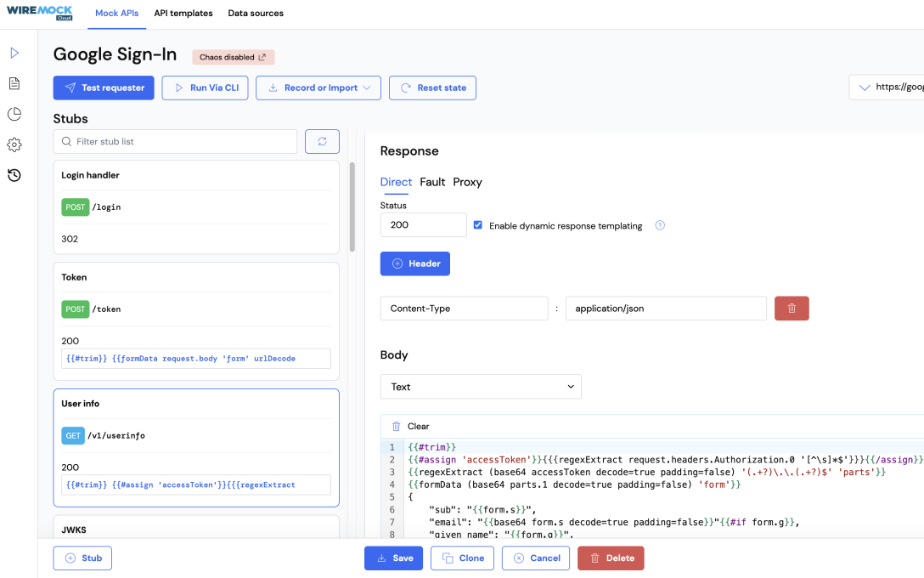Open the document icon in left sidebar

tap(14, 83)
